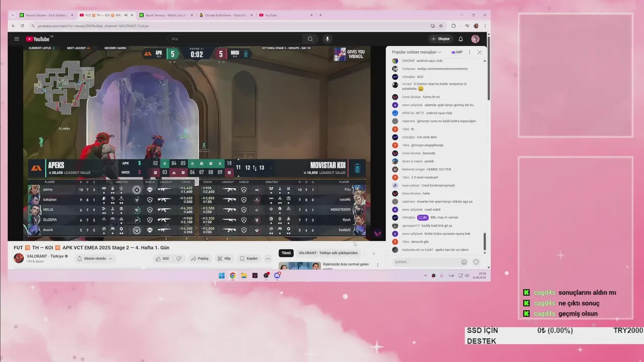The image size is (644, 362).
Task: Click the video title starting 'FUT'
Action: [x=92, y=247]
